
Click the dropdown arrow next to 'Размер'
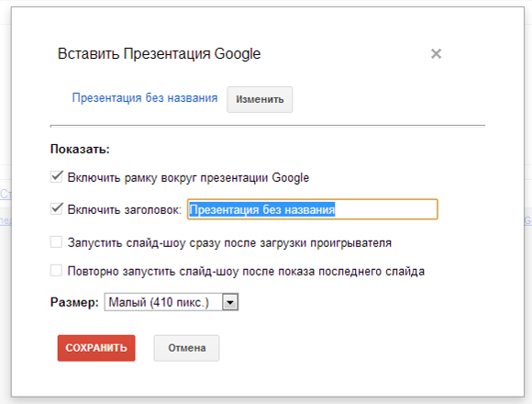tap(230, 302)
